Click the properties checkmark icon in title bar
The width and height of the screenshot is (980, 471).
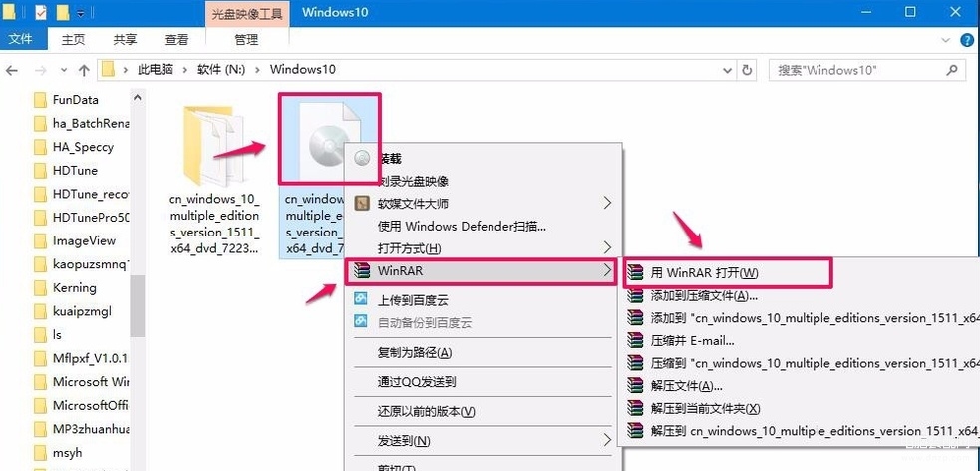click(x=41, y=12)
